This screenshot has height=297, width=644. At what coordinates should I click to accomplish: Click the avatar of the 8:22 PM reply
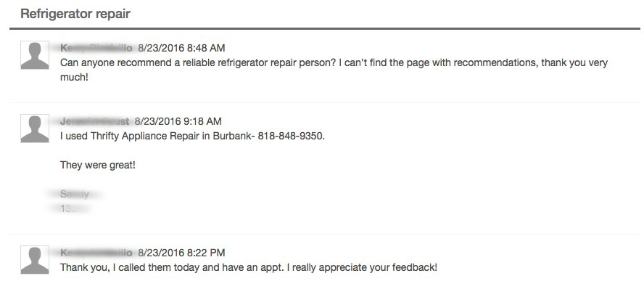35,260
